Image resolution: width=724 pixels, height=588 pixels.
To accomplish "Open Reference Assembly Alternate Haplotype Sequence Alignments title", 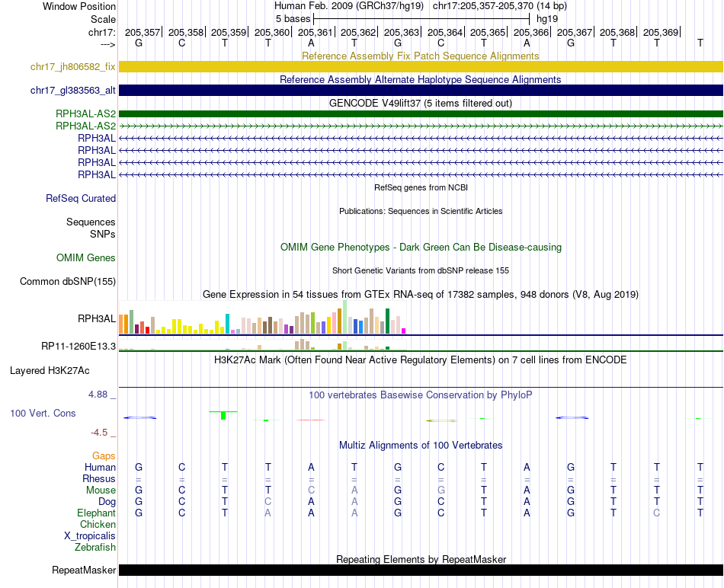I will pyautogui.click(x=420, y=79).
